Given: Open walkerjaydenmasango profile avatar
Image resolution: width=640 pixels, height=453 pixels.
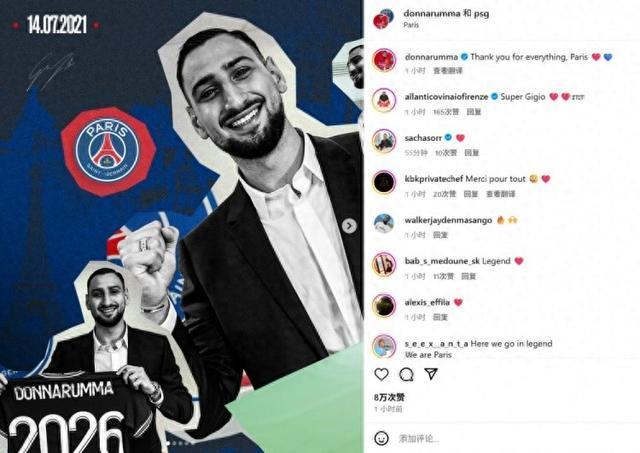Looking at the screenshot, I should 384,223.
